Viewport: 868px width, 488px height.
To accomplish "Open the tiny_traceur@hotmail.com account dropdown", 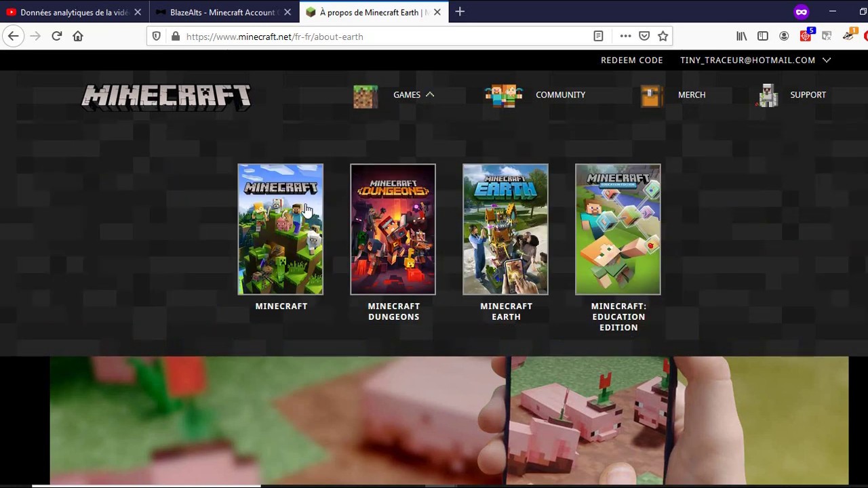I will pyautogui.click(x=755, y=60).
